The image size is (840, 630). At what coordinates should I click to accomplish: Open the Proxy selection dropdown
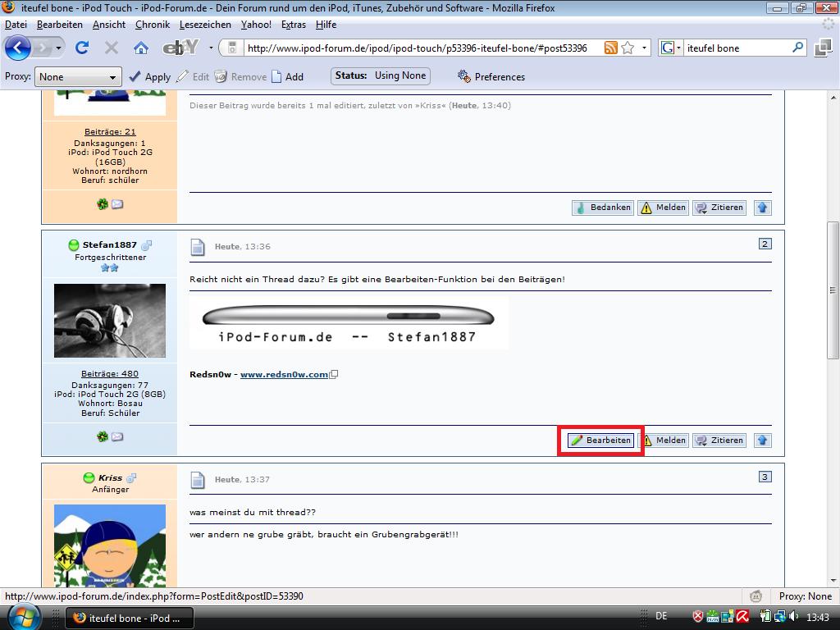point(78,76)
